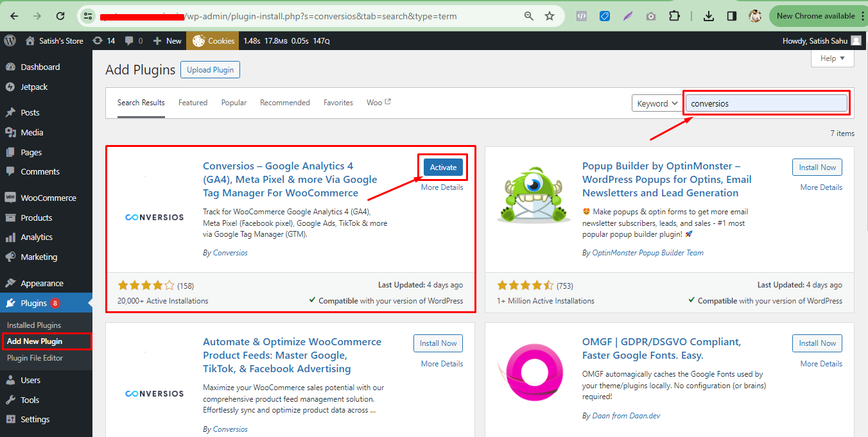Open the Woo external tab
868x437 pixels.
click(379, 103)
